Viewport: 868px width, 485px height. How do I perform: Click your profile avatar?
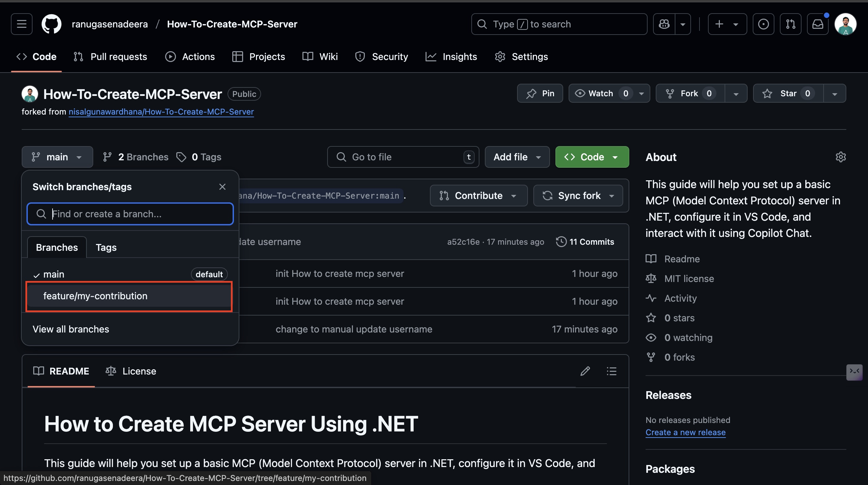(x=845, y=24)
